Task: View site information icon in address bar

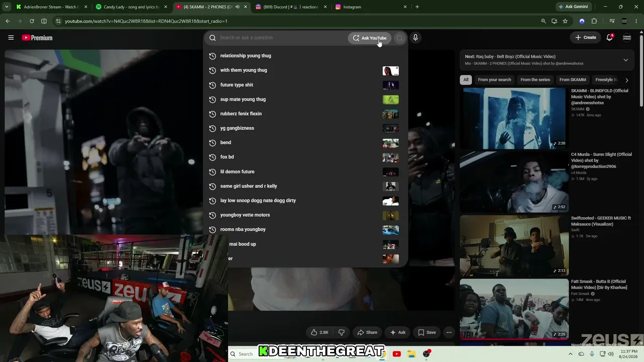Action: [x=58, y=21]
